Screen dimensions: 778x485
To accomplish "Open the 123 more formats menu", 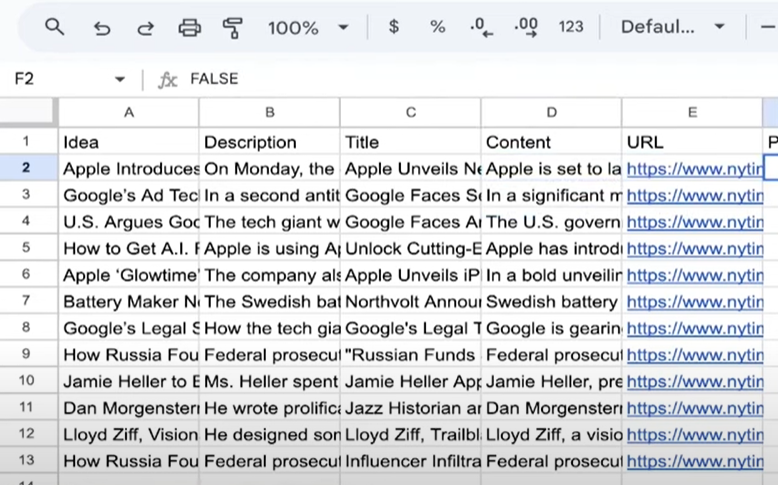I will pyautogui.click(x=571, y=27).
